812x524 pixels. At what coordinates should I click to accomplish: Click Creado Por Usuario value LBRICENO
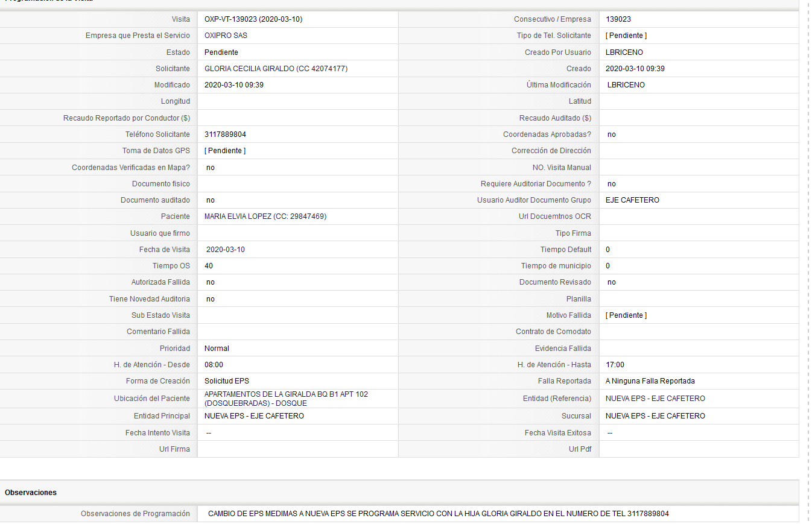point(624,52)
